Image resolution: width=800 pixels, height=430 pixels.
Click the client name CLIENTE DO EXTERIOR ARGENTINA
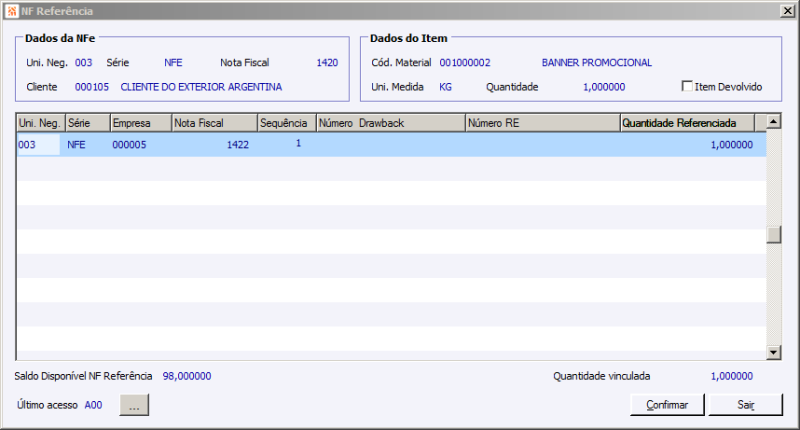click(201, 87)
